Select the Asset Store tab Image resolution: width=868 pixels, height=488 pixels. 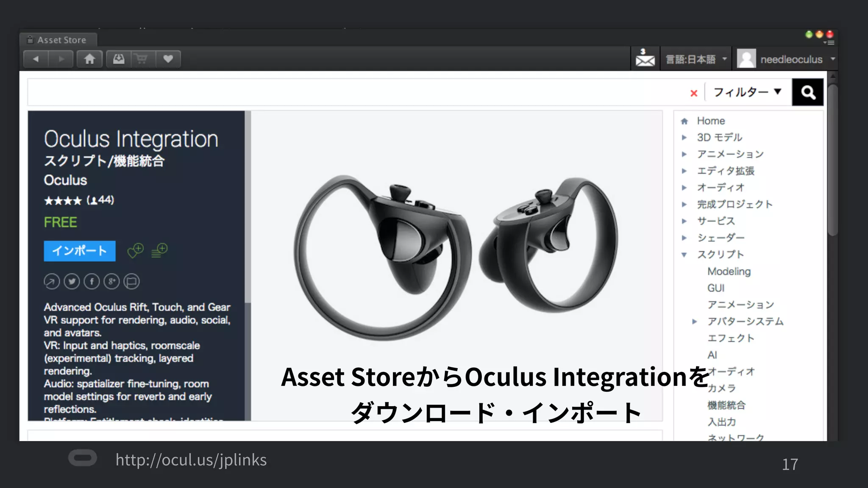(x=58, y=40)
